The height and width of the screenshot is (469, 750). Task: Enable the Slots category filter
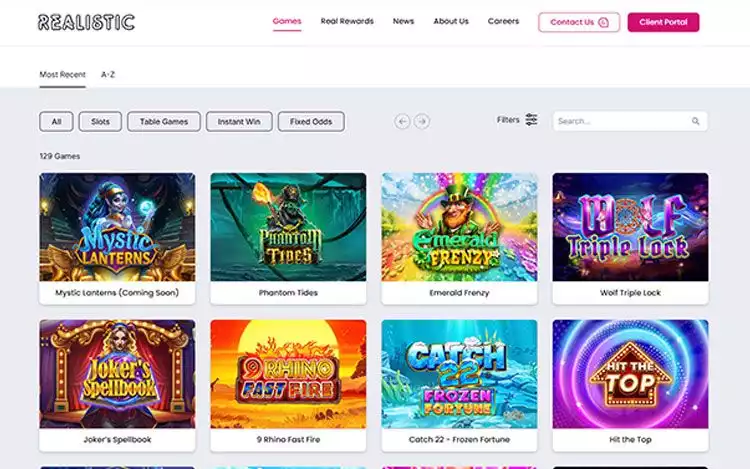(100, 122)
